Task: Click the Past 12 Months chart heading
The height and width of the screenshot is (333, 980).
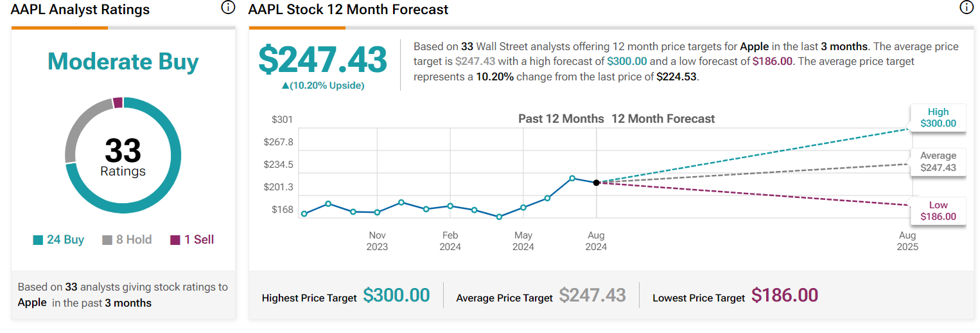Action: point(561,119)
